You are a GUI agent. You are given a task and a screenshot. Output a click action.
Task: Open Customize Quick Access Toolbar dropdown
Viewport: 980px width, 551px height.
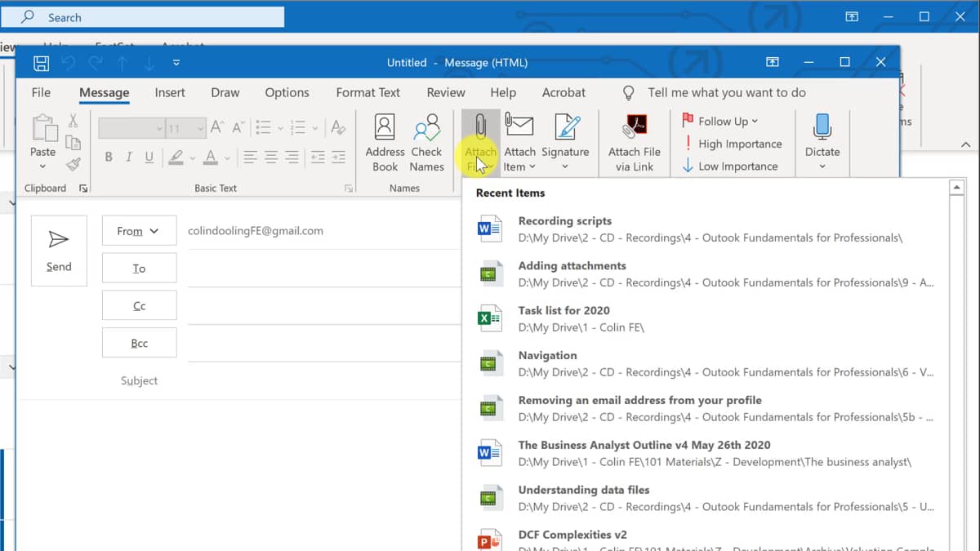coord(176,63)
